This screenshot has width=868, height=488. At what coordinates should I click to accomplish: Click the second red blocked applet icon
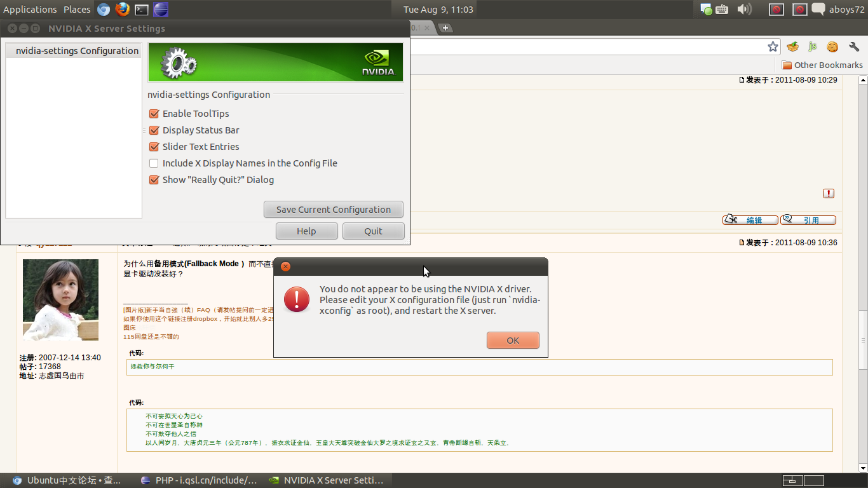point(800,10)
